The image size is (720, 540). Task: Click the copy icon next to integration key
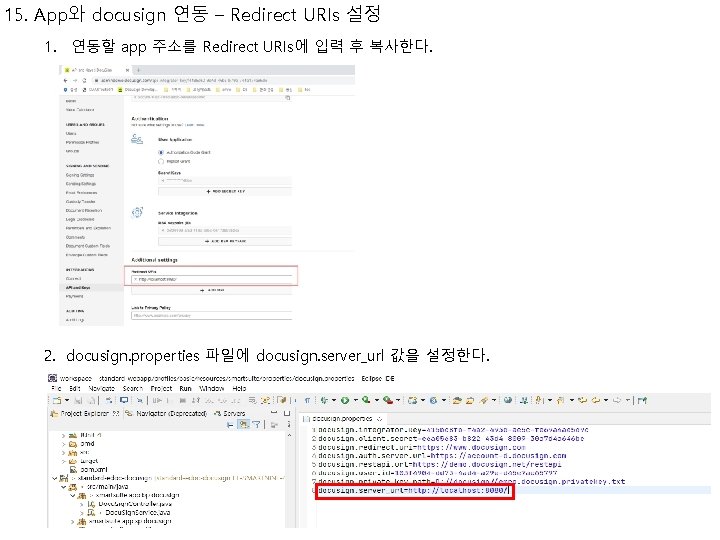coord(288,97)
